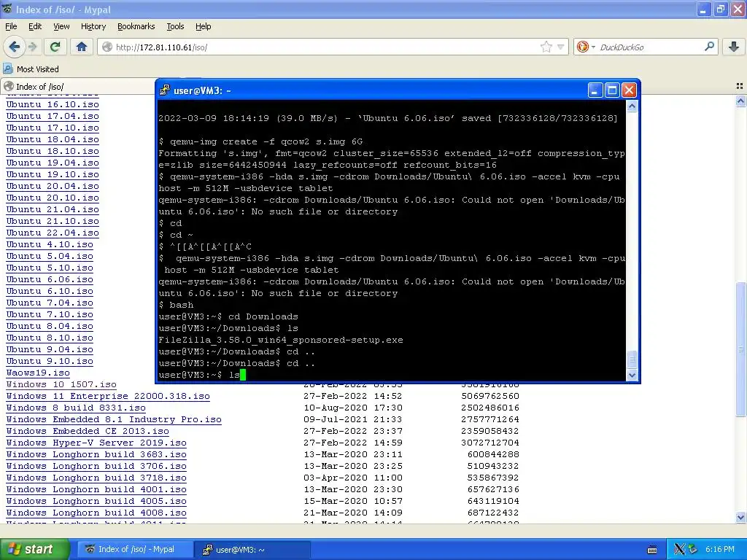This screenshot has height=560, width=747.
Task: Open the Bookmarks menu
Action: (136, 26)
